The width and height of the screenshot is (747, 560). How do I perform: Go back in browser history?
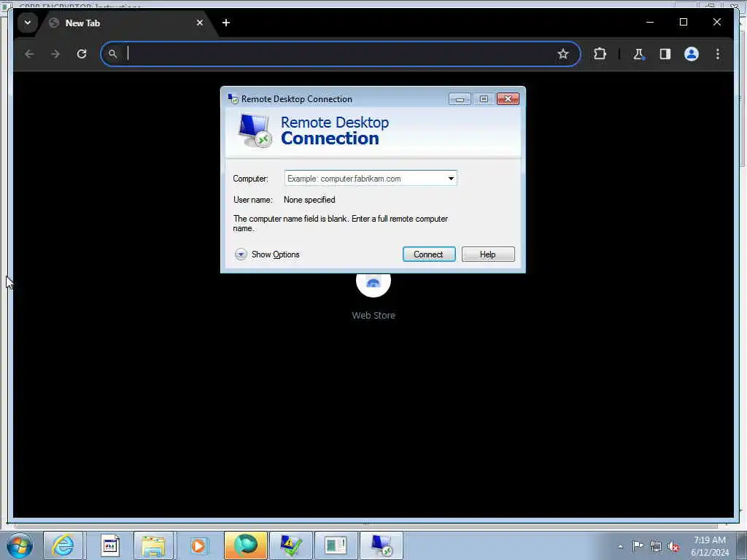pos(29,54)
